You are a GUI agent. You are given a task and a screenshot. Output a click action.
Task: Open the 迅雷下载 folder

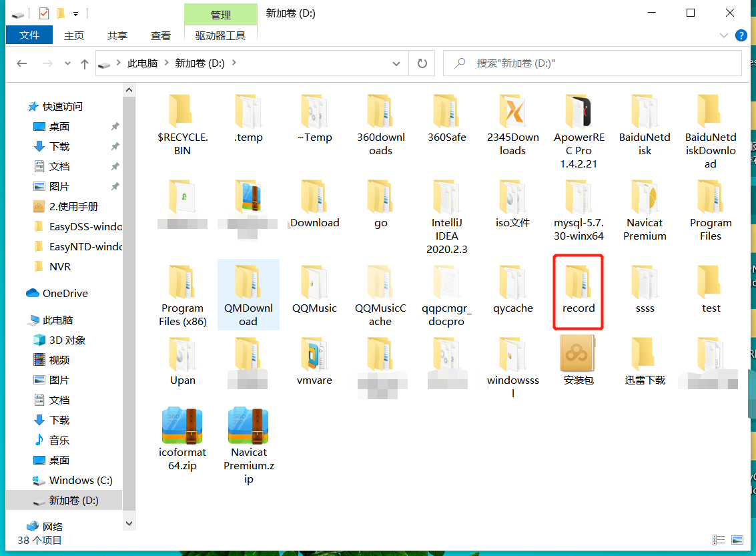pos(645,361)
